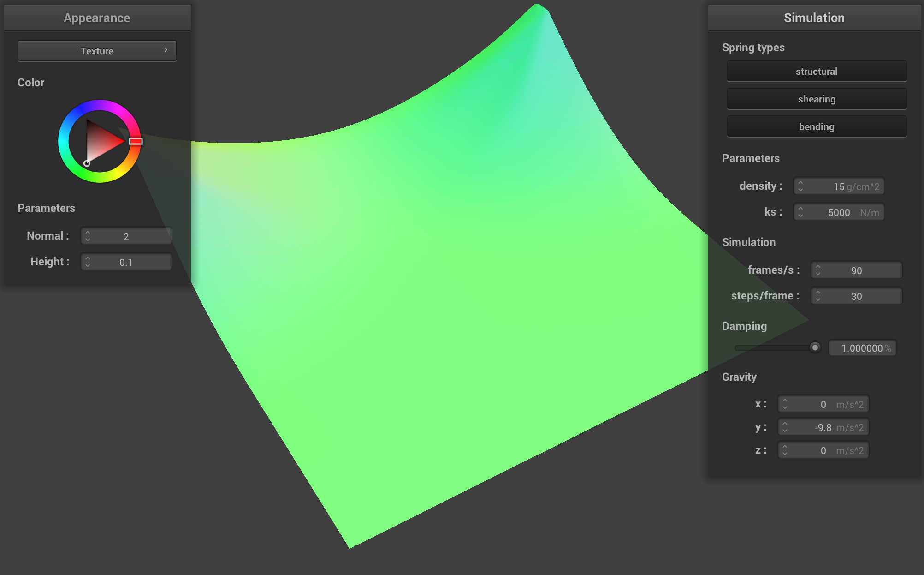Increase steps/frame with the up arrow
The height and width of the screenshot is (575, 924).
[818, 293]
